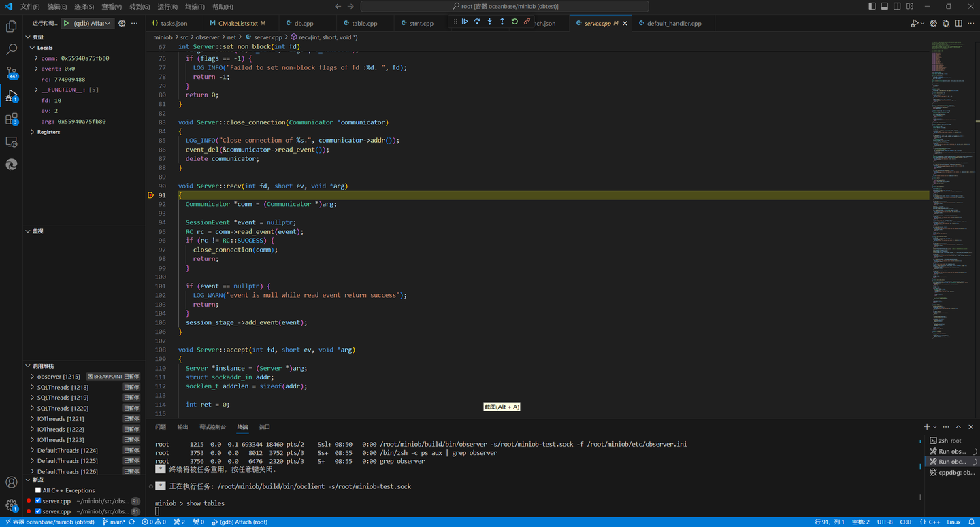Open launch.json via debug gear icon
The width and height of the screenshot is (980, 527).
122,23
